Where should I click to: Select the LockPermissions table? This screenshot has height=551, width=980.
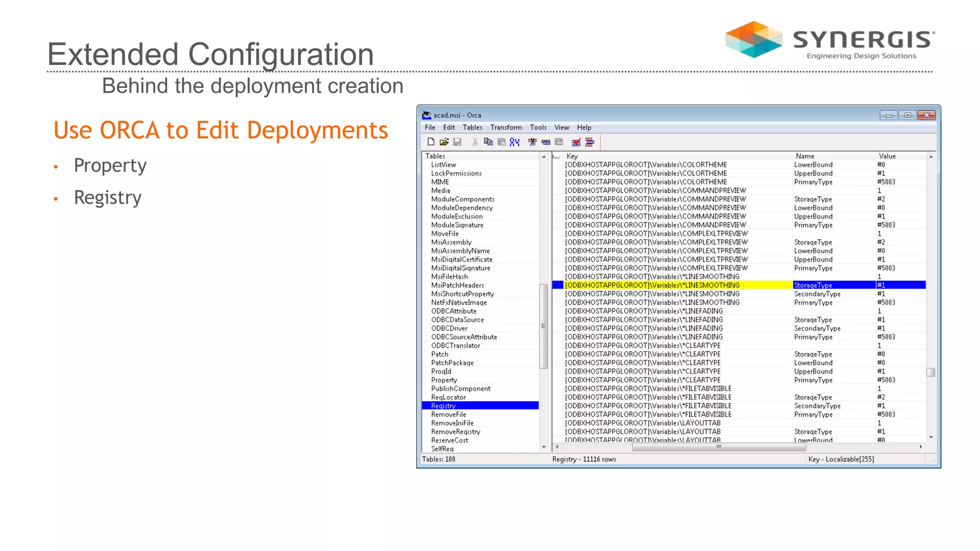(x=456, y=173)
